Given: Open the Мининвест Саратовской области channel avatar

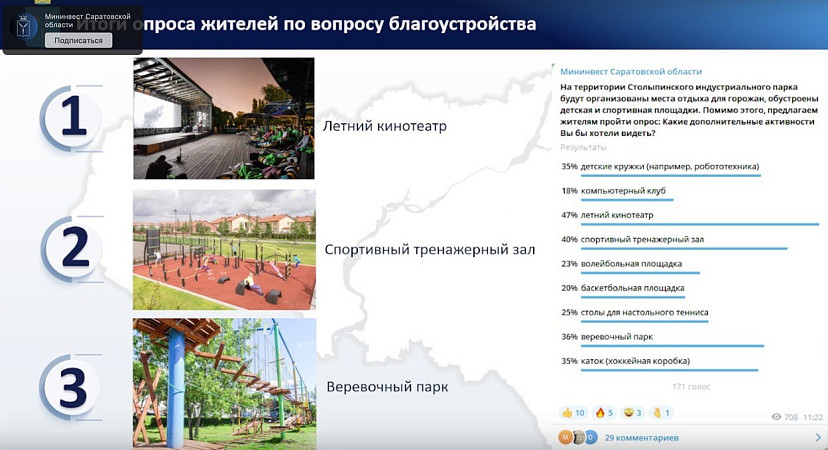Looking at the screenshot, I should click(x=24, y=26).
